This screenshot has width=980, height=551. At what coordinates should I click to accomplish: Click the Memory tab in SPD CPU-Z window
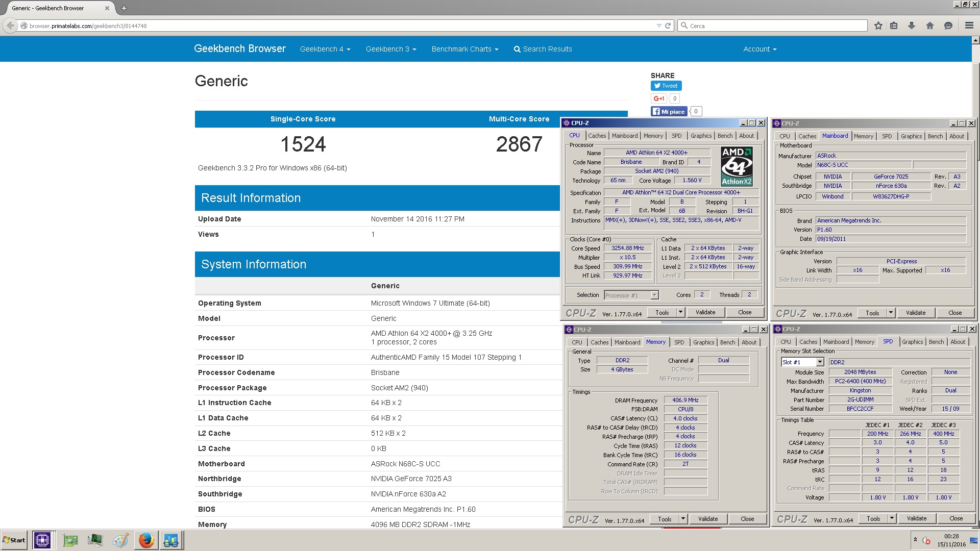click(x=864, y=342)
